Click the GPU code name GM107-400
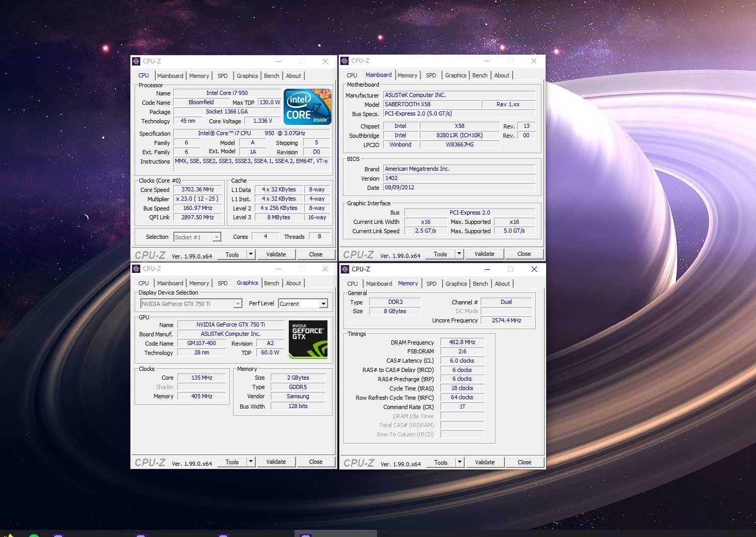Image resolution: width=756 pixels, height=537 pixels. (x=202, y=344)
